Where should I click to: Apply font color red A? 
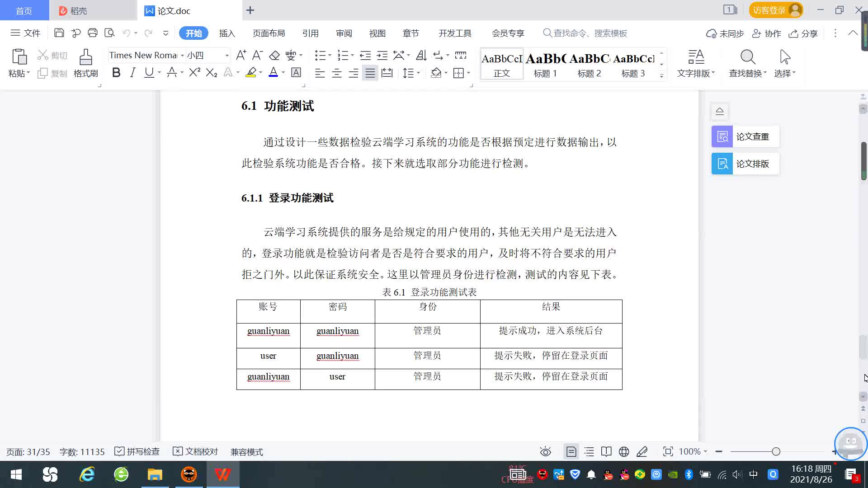click(273, 72)
